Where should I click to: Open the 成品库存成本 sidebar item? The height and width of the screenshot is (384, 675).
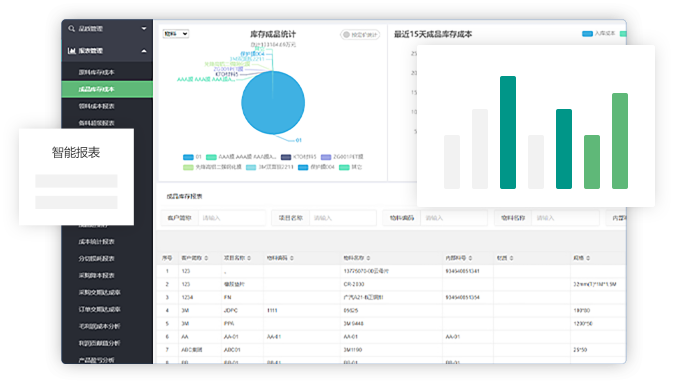(107, 89)
